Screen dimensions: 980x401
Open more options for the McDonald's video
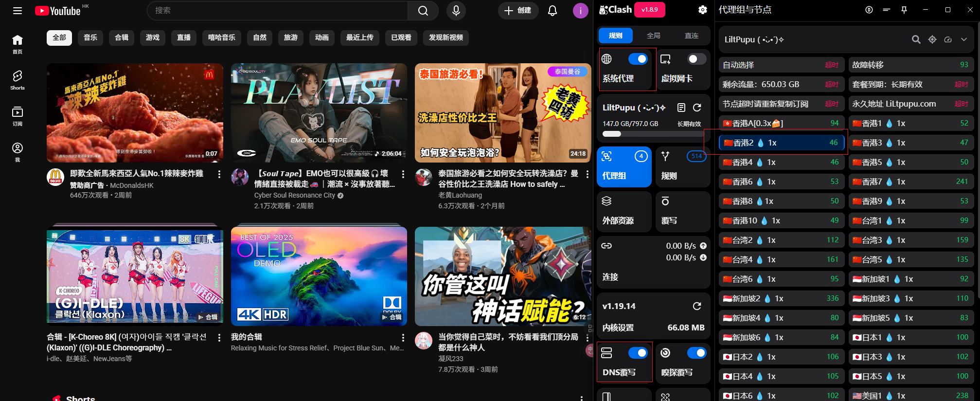pyautogui.click(x=219, y=174)
